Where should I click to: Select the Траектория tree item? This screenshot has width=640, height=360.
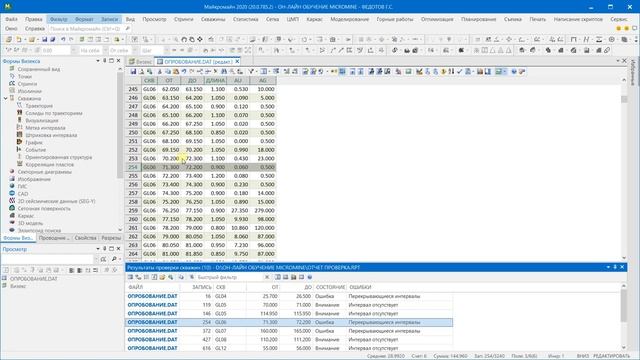click(39, 106)
